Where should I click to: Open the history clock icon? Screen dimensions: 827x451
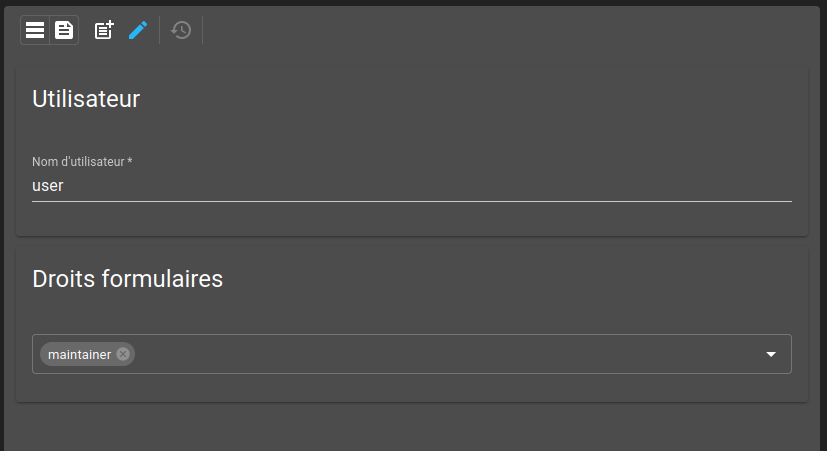pos(181,30)
